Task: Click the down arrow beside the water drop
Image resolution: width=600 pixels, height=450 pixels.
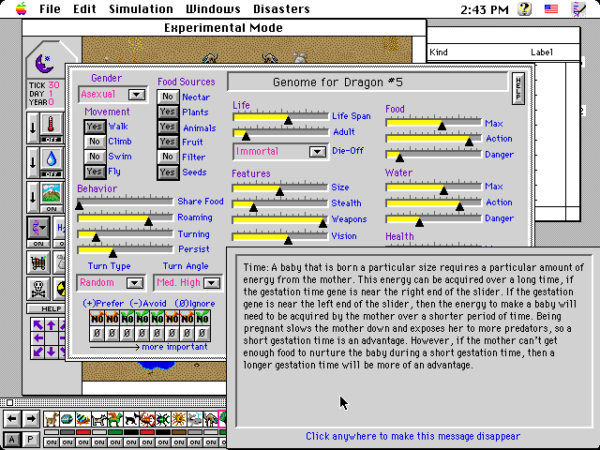Action: 33,162
